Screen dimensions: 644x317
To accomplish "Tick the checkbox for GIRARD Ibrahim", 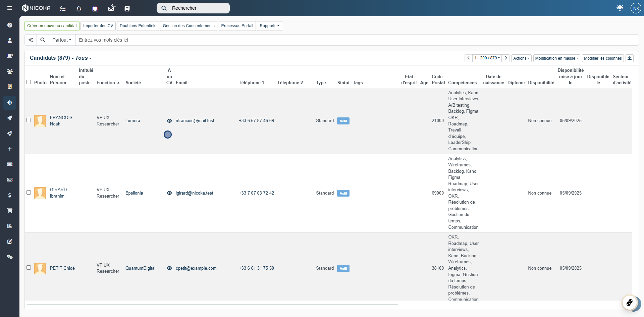I will tap(29, 193).
